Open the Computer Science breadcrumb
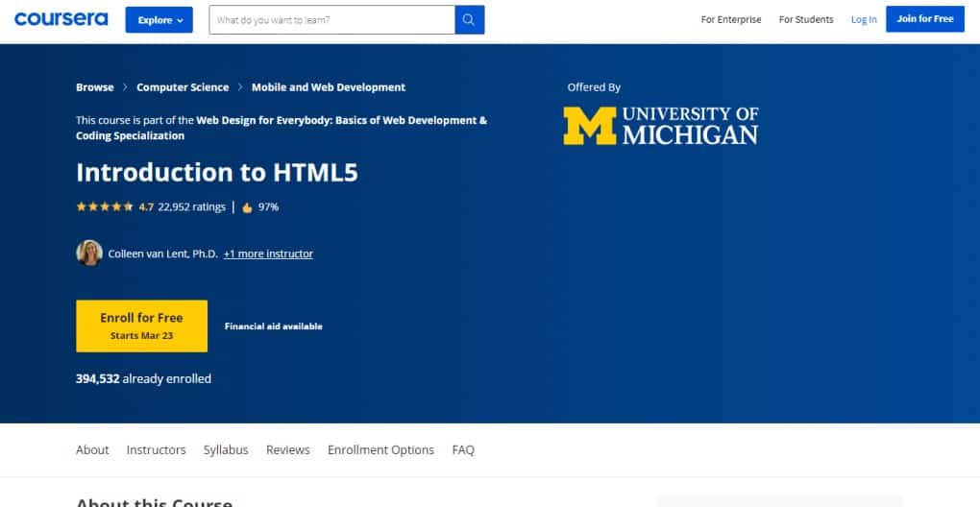 pos(183,87)
